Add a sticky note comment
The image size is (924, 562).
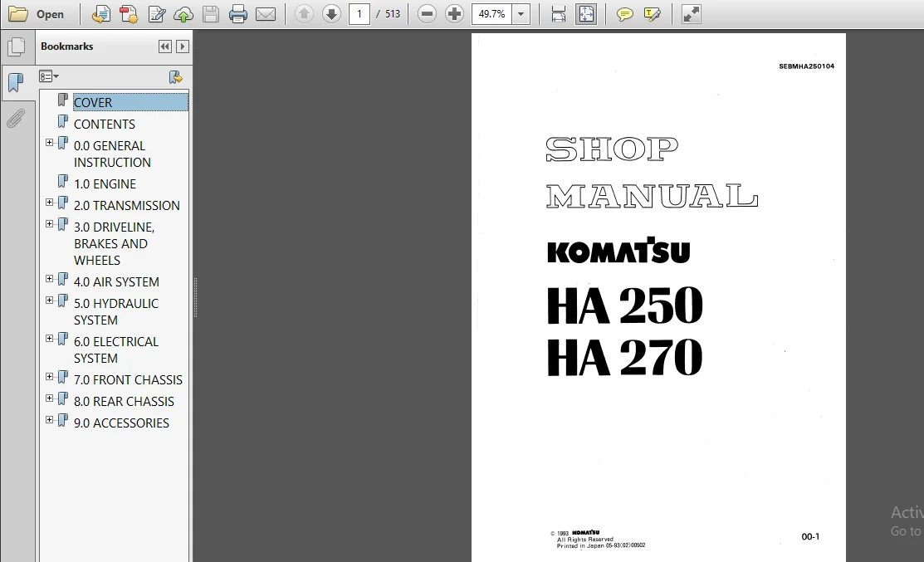click(x=624, y=14)
